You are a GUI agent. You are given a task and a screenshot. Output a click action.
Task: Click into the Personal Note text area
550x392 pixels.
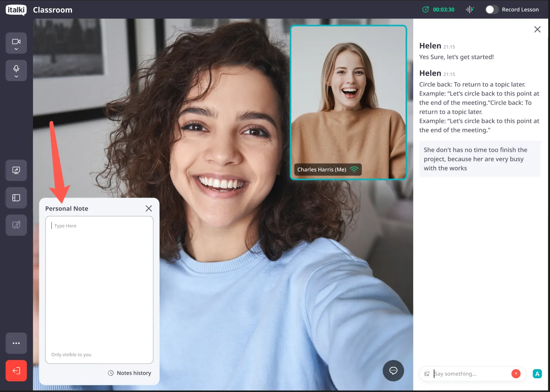[x=99, y=290]
